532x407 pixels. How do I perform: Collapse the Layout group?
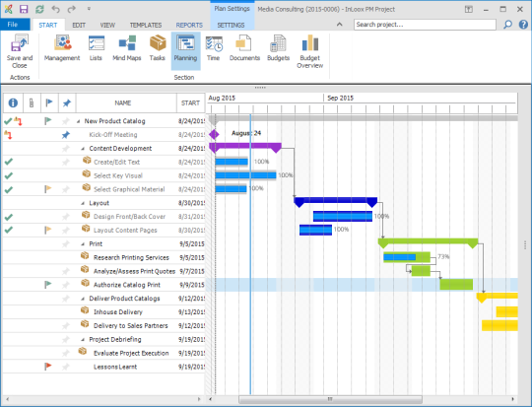[83, 203]
